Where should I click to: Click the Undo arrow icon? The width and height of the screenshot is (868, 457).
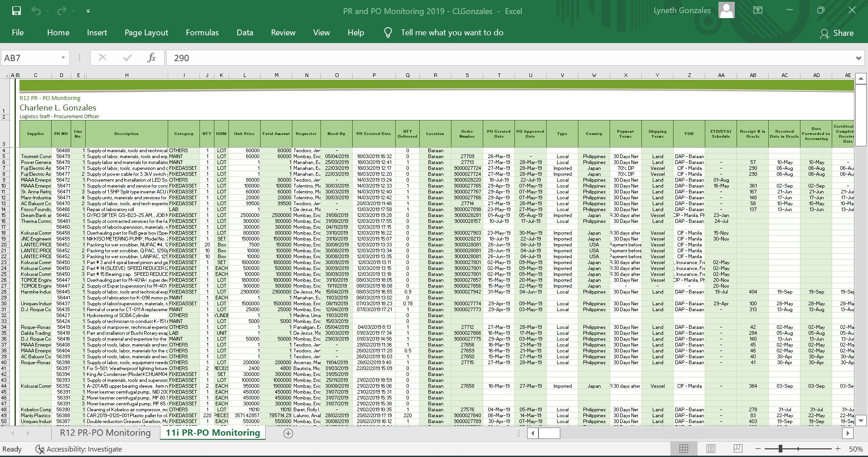pyautogui.click(x=36, y=11)
